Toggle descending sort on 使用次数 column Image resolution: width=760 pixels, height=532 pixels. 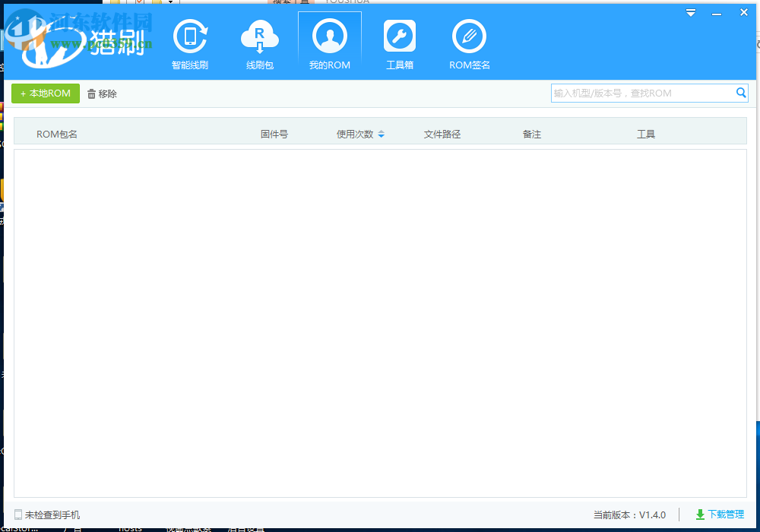(x=381, y=136)
